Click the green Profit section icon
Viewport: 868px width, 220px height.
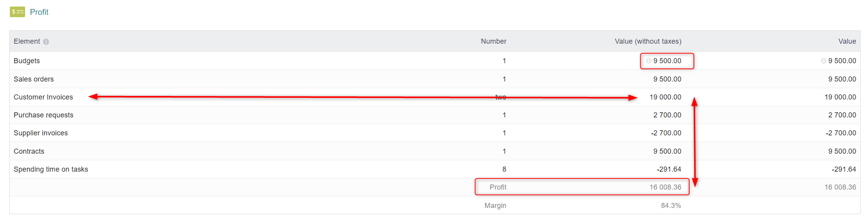click(17, 12)
